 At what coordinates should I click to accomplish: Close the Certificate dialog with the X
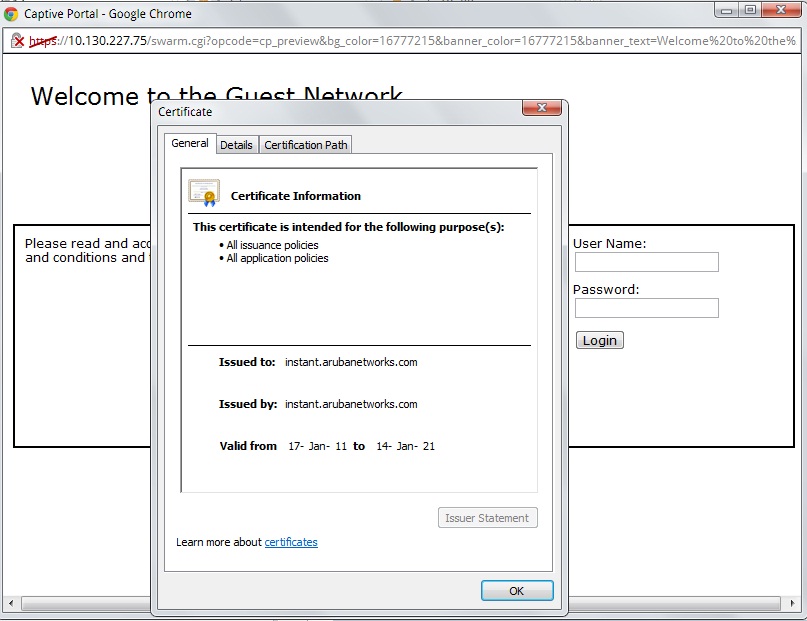541,108
